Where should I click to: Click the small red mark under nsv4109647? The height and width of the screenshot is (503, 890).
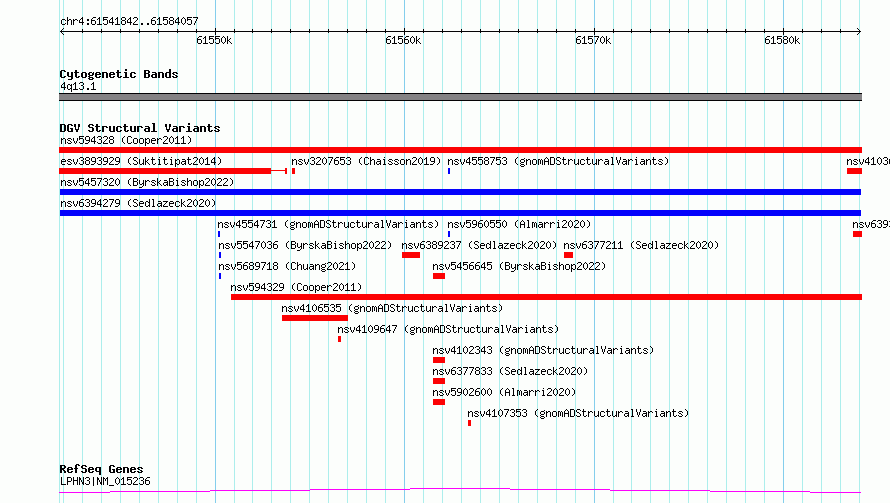point(339,339)
